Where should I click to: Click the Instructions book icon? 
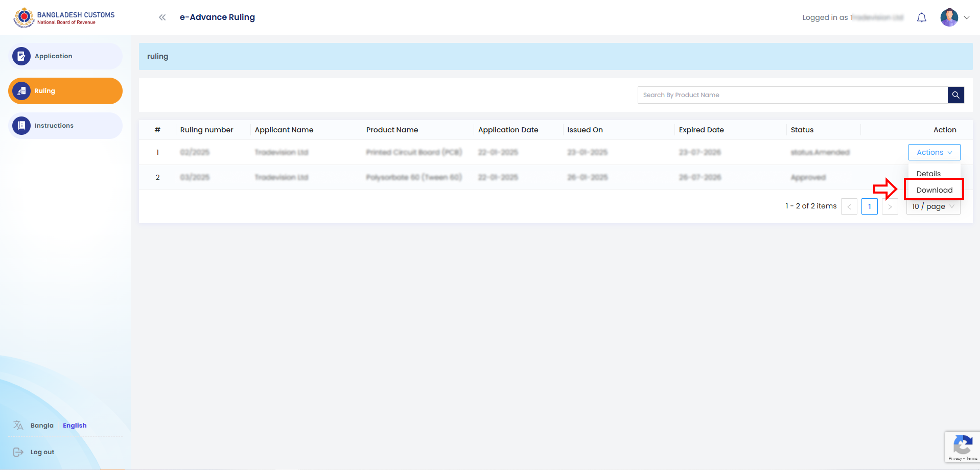[21, 126]
